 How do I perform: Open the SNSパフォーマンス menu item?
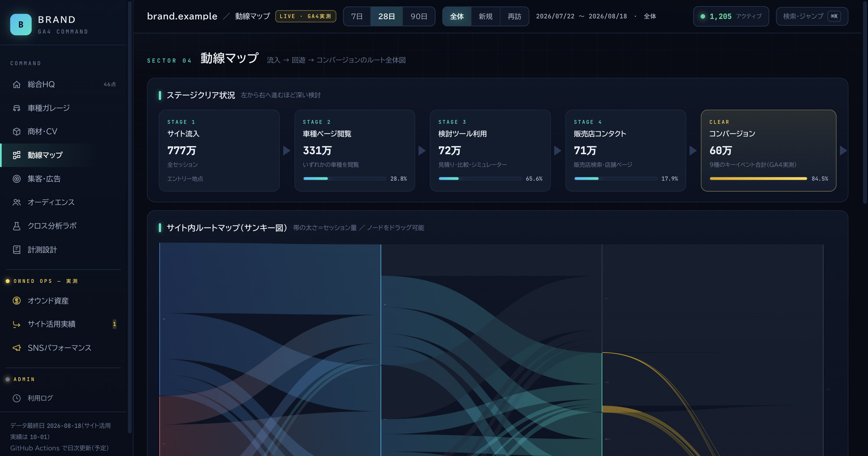coord(63,348)
